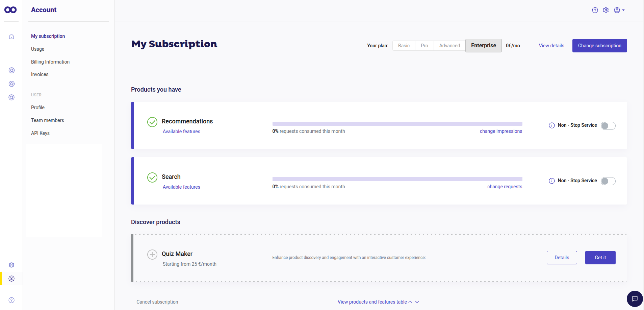Open Available features under Search
This screenshot has height=310, width=644.
181,187
